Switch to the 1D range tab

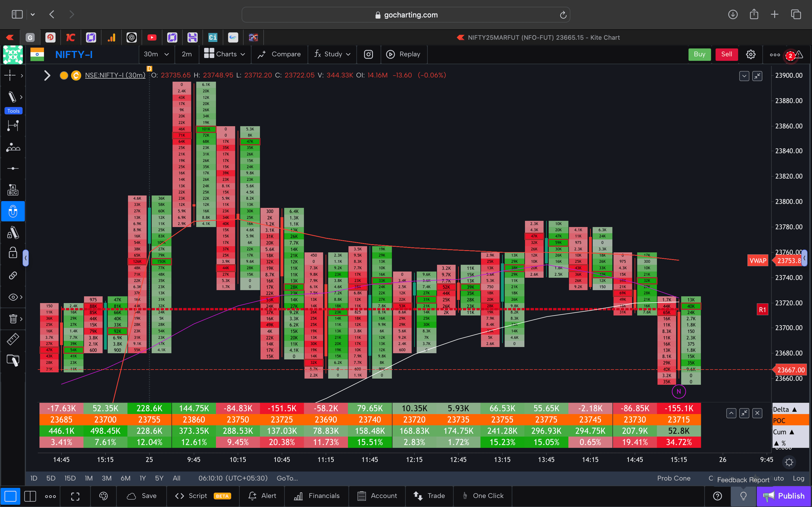tap(34, 478)
